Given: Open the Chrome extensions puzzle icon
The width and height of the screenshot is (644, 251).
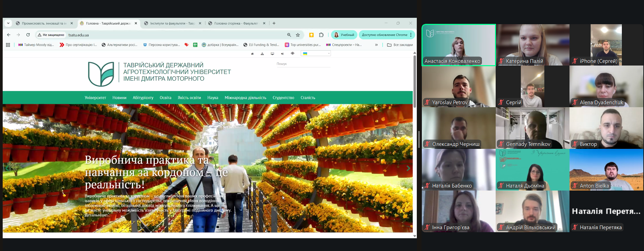Looking at the screenshot, I should point(321,35).
